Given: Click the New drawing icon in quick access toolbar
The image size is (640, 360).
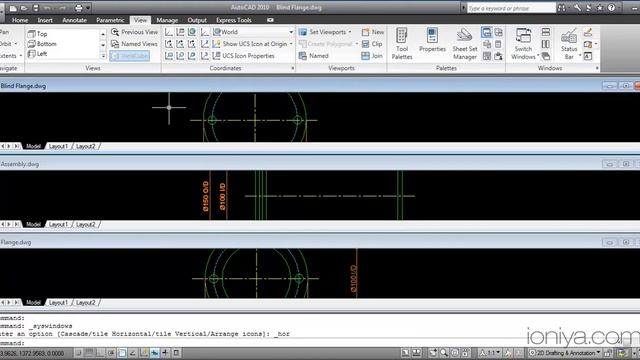Looking at the screenshot, I should (13, 8).
